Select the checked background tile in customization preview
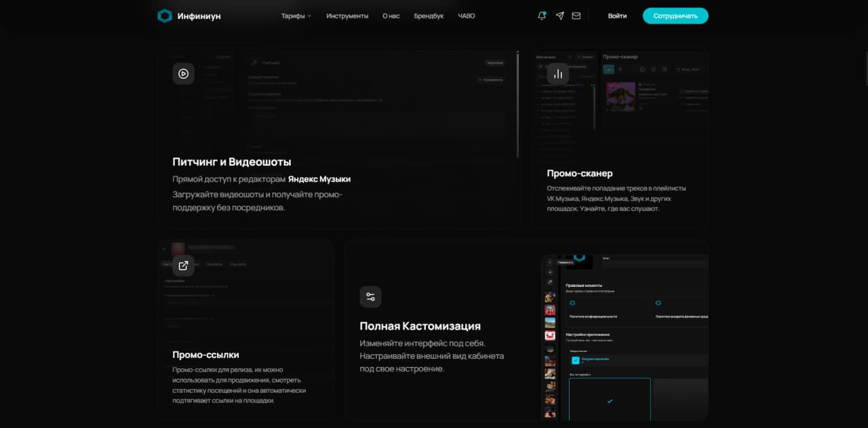Image resolution: width=868 pixels, height=428 pixels. pos(610,400)
